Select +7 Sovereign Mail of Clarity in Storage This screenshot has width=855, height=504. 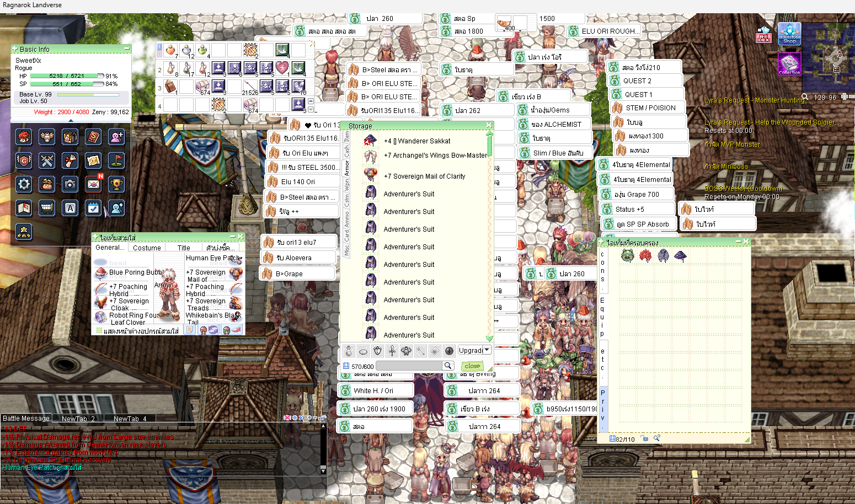click(x=424, y=176)
